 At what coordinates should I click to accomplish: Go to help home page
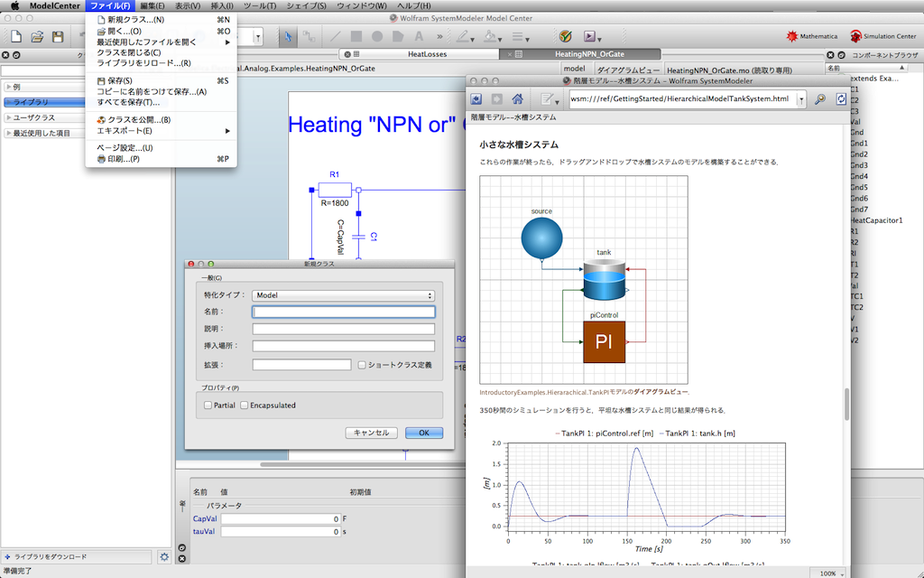pos(517,99)
